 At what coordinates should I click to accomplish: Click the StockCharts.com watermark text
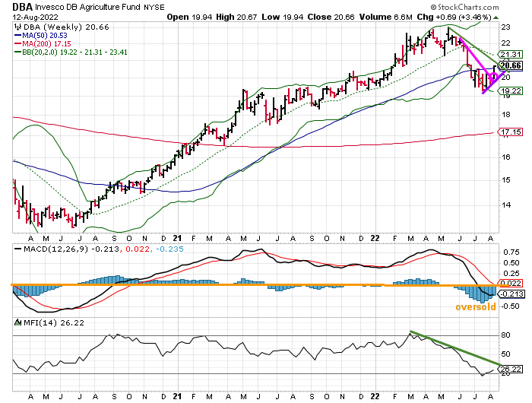click(x=465, y=7)
